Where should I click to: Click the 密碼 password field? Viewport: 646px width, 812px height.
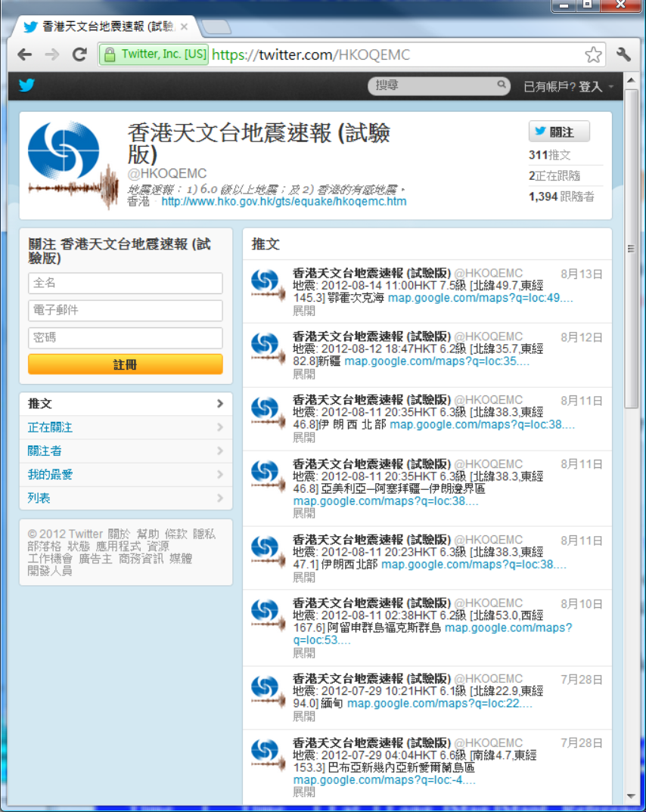click(x=126, y=338)
